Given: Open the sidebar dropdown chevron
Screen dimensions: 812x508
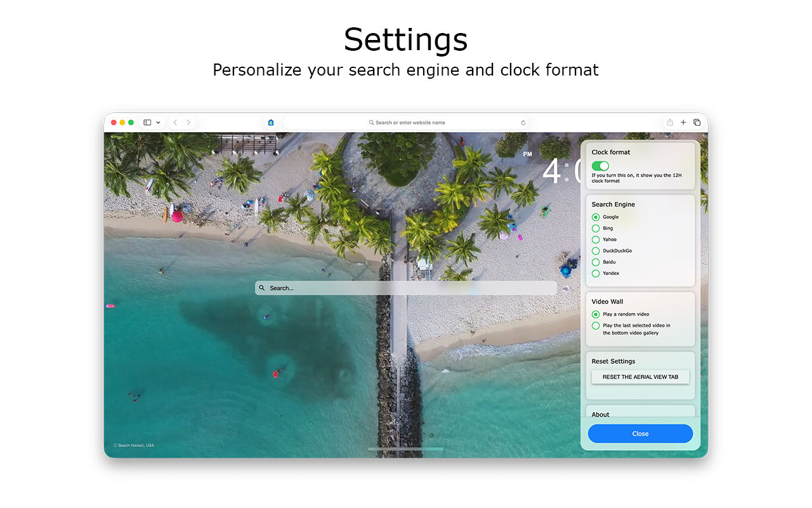Looking at the screenshot, I should (158, 123).
